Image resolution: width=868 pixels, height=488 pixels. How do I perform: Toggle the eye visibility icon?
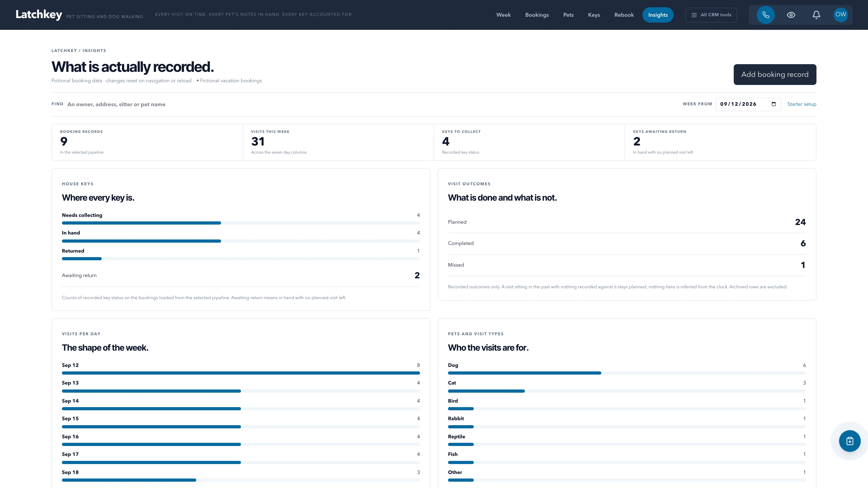click(791, 15)
